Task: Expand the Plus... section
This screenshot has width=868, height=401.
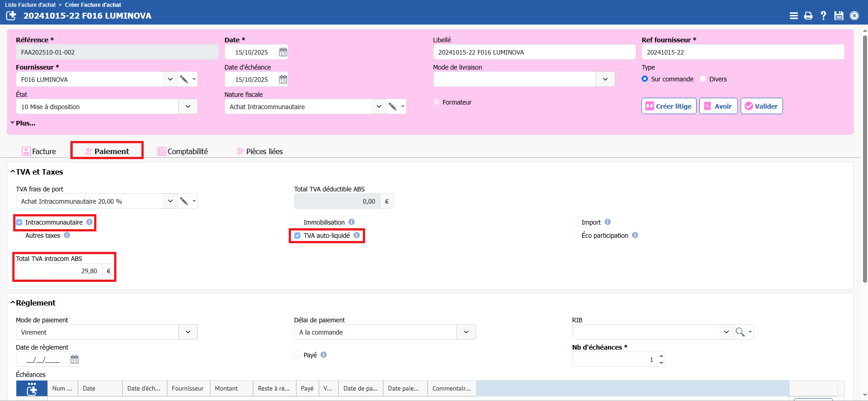Action: [x=23, y=123]
